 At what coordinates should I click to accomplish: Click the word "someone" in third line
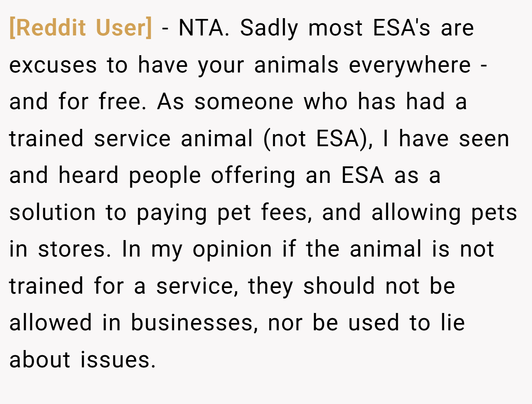(x=244, y=102)
